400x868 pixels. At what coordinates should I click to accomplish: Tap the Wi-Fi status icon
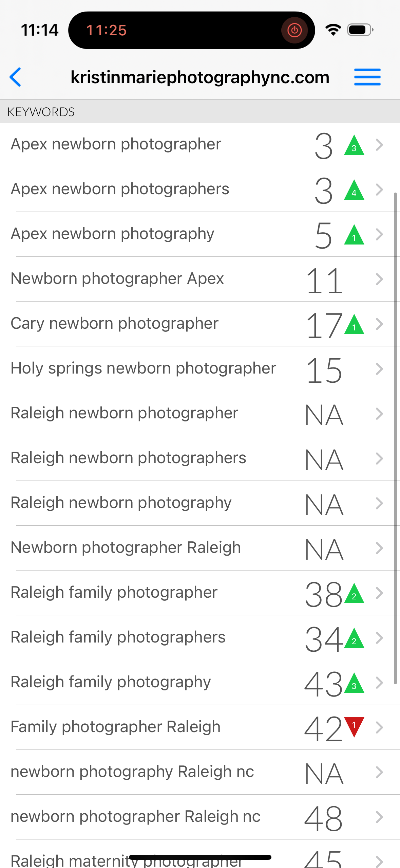click(x=333, y=30)
